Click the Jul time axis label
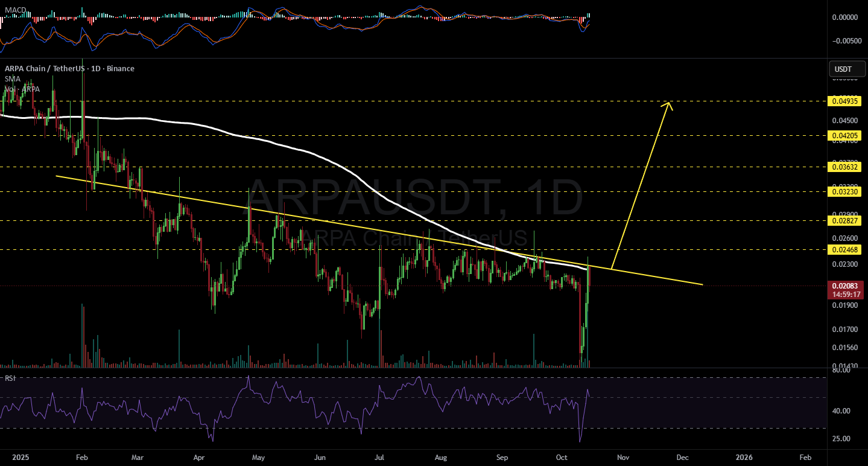Screen dimensions: 868x466 [380, 458]
